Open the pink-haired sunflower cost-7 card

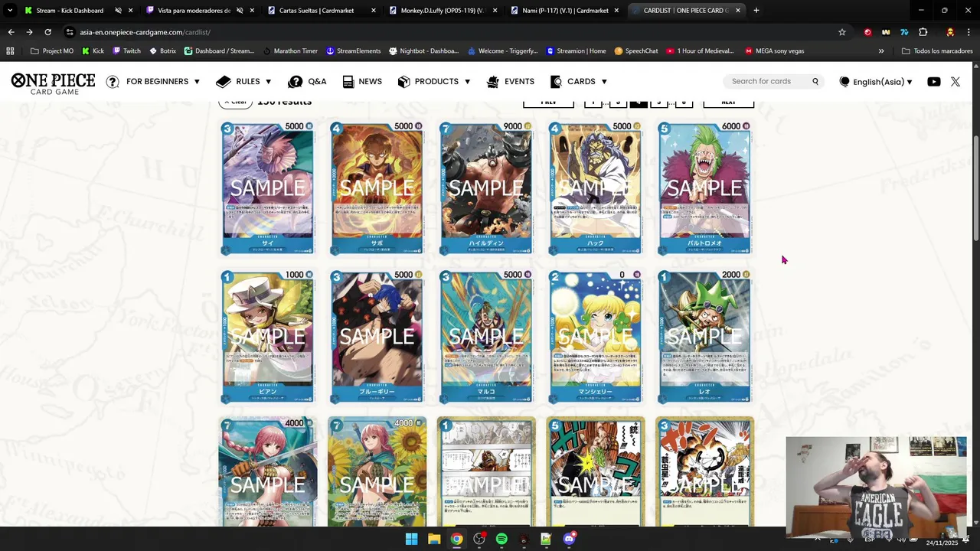(377, 471)
